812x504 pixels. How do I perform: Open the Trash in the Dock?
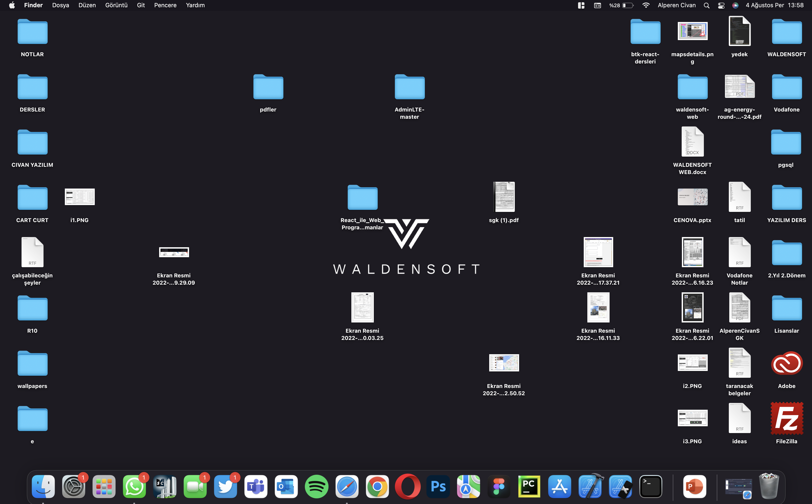pos(769,486)
